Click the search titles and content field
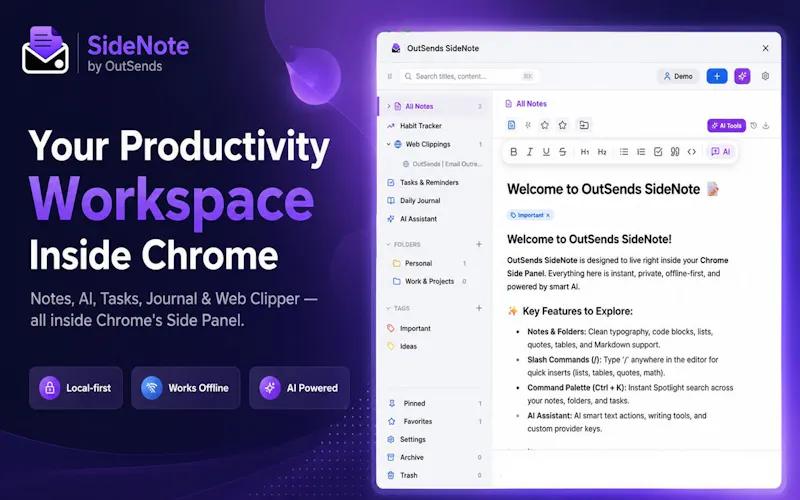 pyautogui.click(x=469, y=76)
